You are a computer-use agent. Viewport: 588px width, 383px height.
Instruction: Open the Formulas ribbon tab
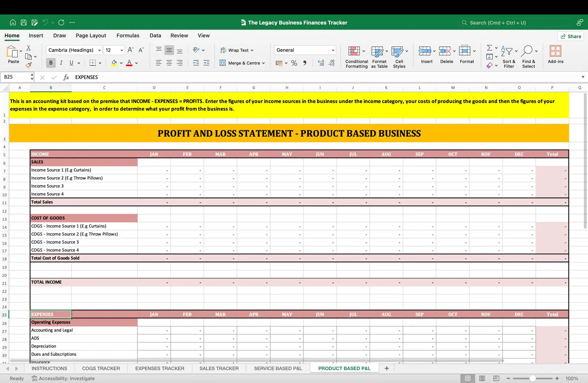128,36
